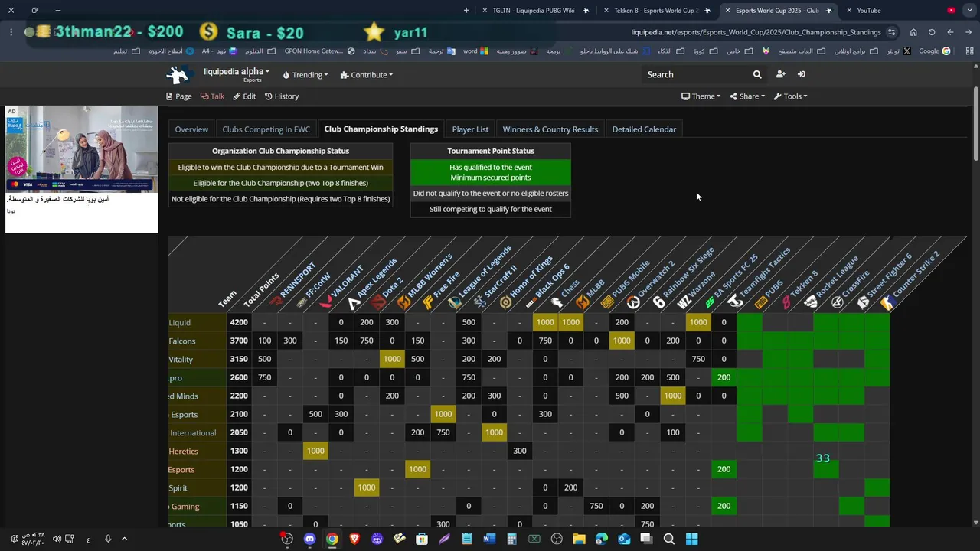Viewport: 980px width, 551px height.
Task: Open Discord from the taskbar
Action: coord(309,539)
